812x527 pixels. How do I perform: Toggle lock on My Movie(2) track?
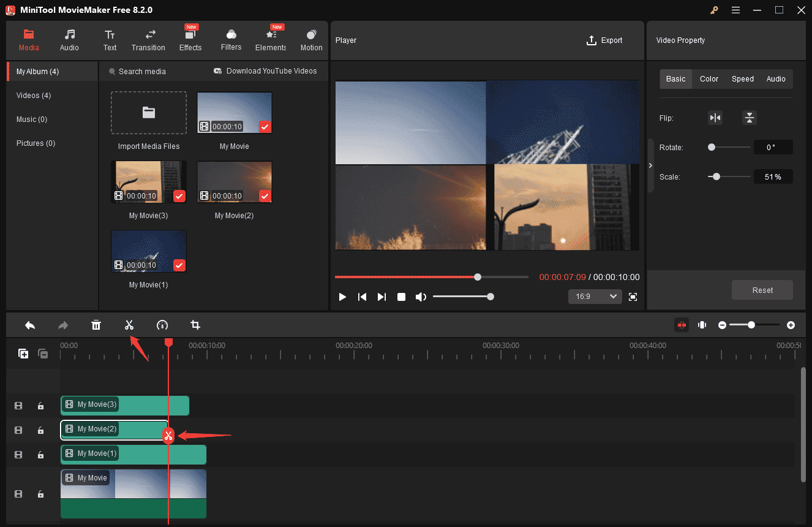pos(40,430)
